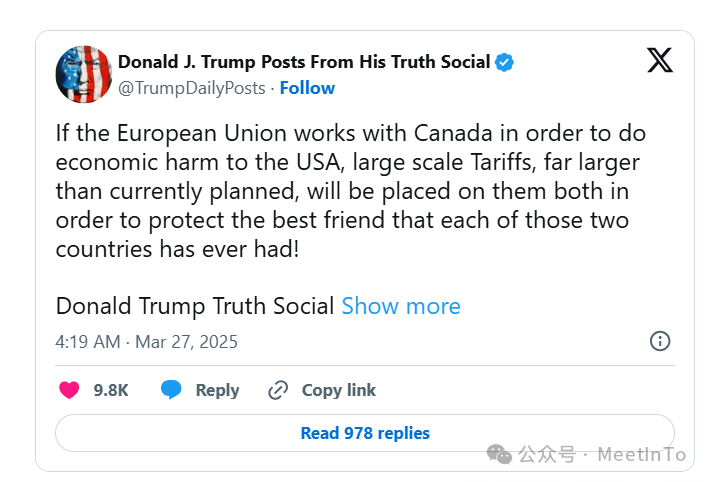Click the blue verified badge
The image size is (709, 482).
504,62
